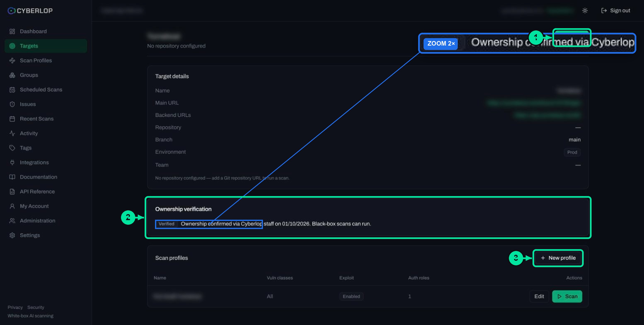Go to Scan Profiles page

coord(46,61)
